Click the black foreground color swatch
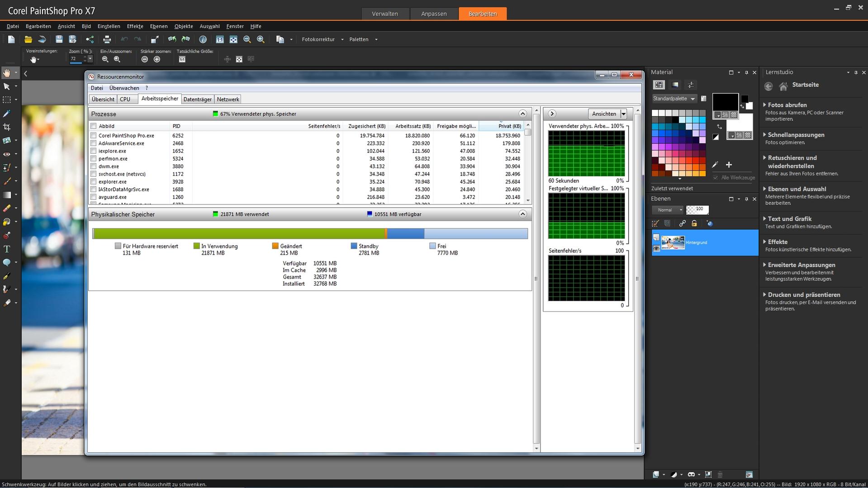Screen dimensions: 868x488 point(725,102)
